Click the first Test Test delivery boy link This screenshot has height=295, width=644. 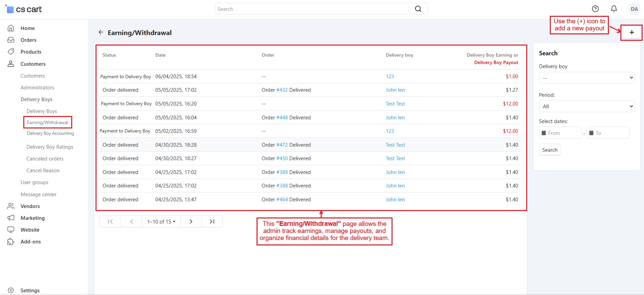click(x=395, y=104)
